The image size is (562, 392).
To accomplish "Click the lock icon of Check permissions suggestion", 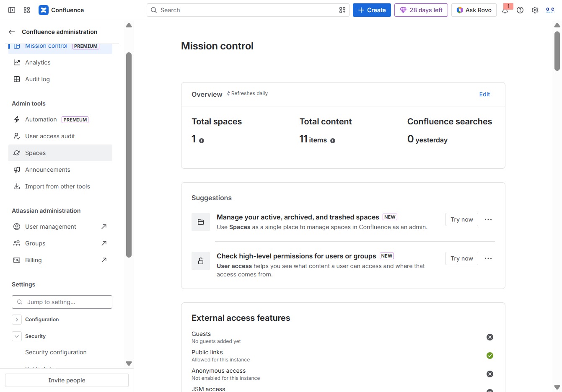I will [201, 261].
